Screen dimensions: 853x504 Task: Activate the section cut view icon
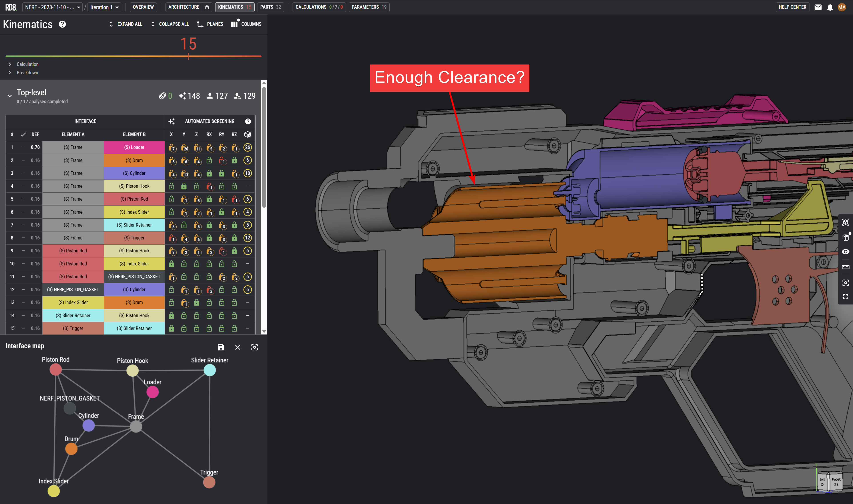(845, 237)
